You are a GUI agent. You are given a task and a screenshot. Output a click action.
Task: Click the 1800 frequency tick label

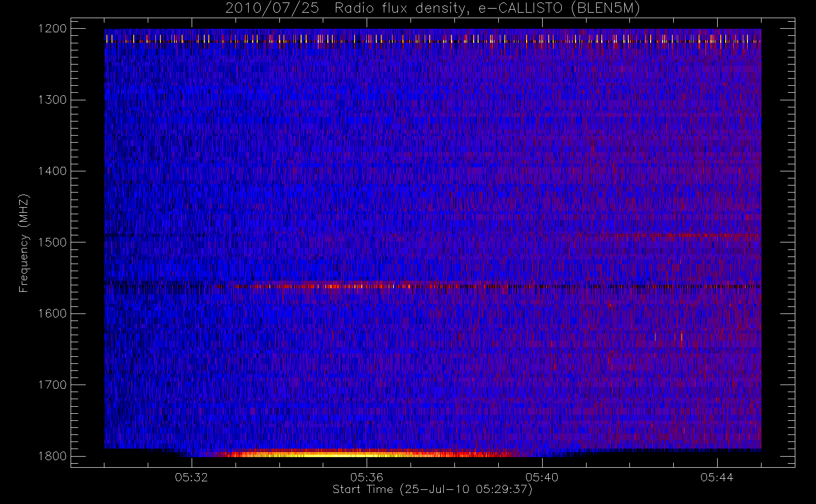click(52, 456)
